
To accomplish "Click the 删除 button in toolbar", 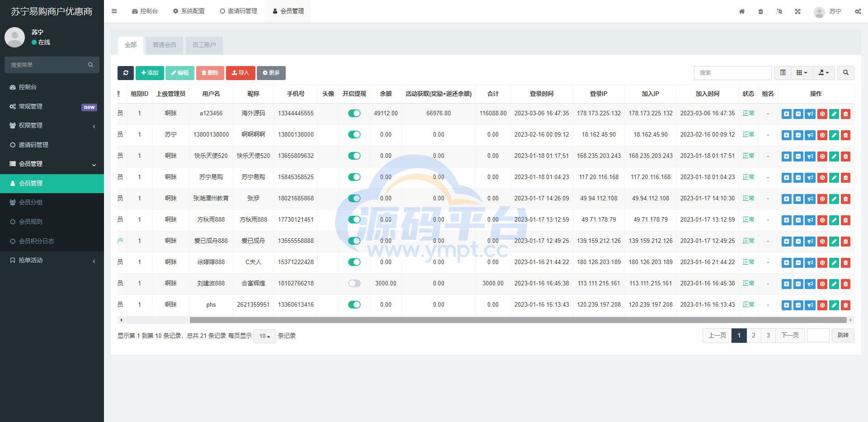I will 210,73.
